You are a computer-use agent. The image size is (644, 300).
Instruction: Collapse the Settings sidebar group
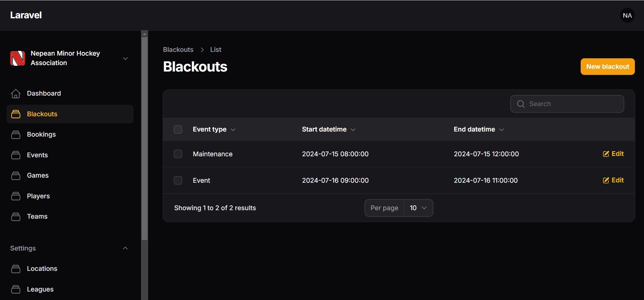click(125, 248)
